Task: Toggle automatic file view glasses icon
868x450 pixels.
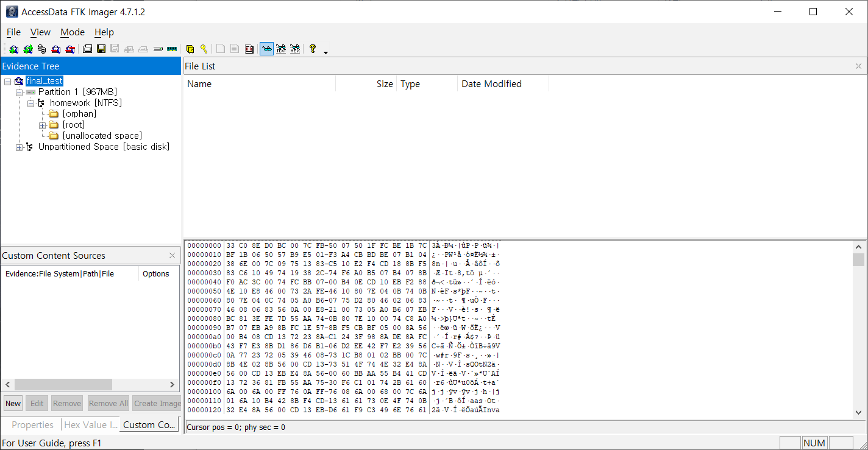Action: point(266,49)
